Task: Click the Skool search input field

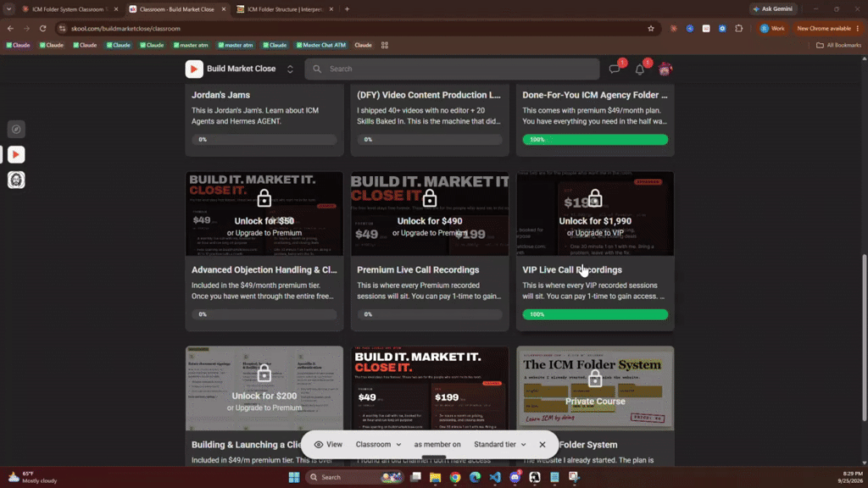Action: (x=453, y=69)
